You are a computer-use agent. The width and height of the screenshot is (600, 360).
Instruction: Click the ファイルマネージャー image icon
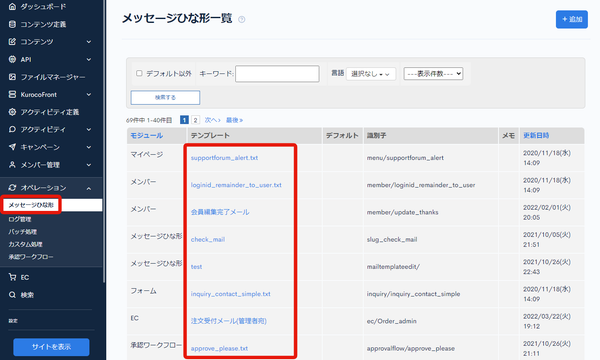click(12, 77)
